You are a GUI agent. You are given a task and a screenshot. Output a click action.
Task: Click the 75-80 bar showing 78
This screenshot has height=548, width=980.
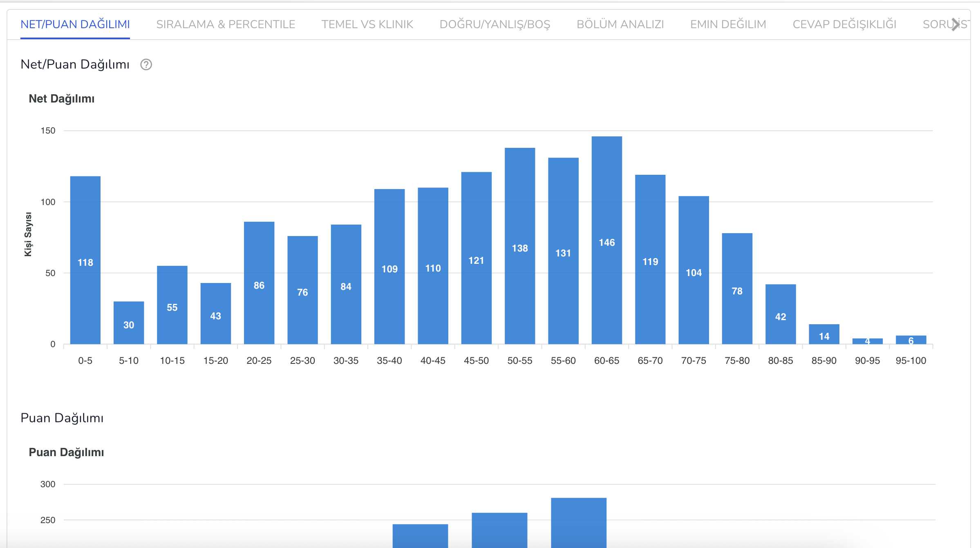pos(737,289)
